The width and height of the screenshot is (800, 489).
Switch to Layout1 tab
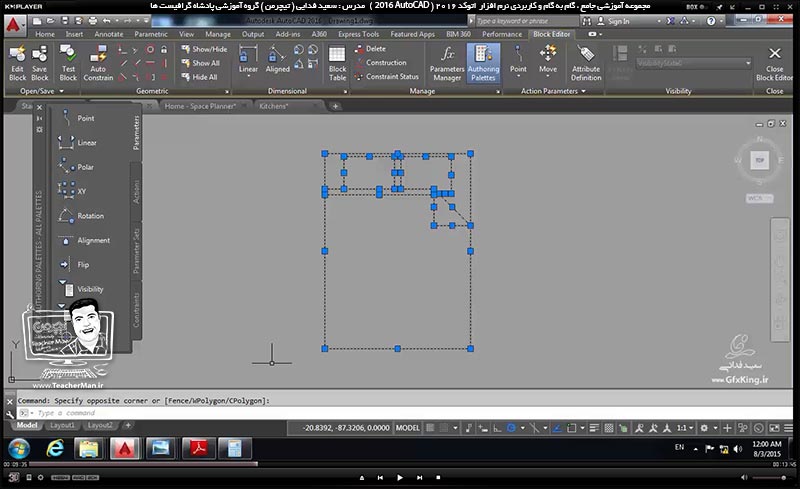pyautogui.click(x=62, y=425)
